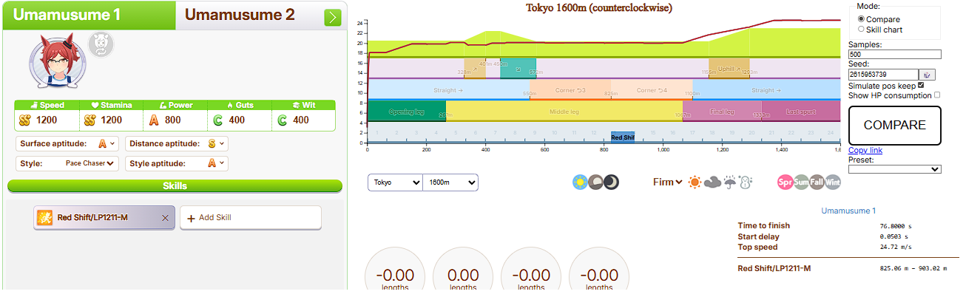Choose sunny weather icon

(695, 182)
